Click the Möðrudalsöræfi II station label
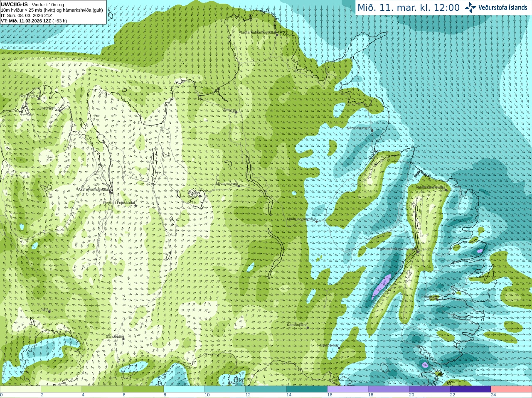 tap(301, 219)
